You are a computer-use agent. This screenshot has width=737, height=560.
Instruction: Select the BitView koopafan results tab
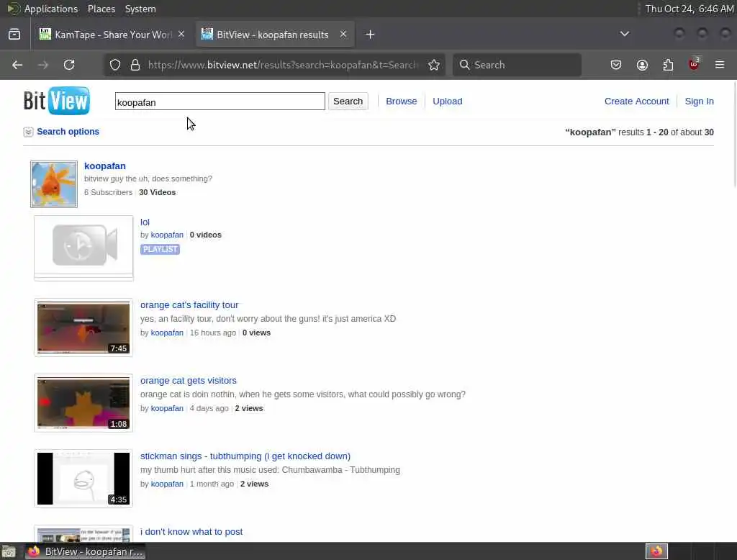275,35
